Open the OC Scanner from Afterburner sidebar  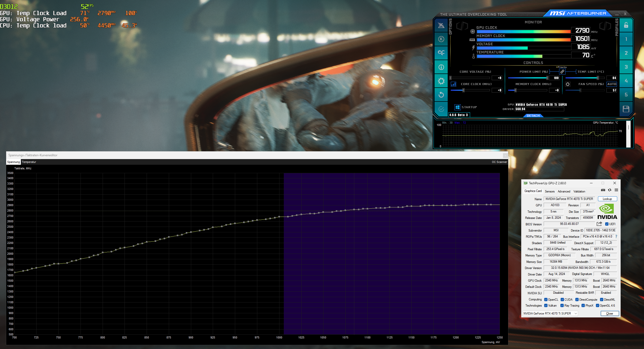[441, 53]
